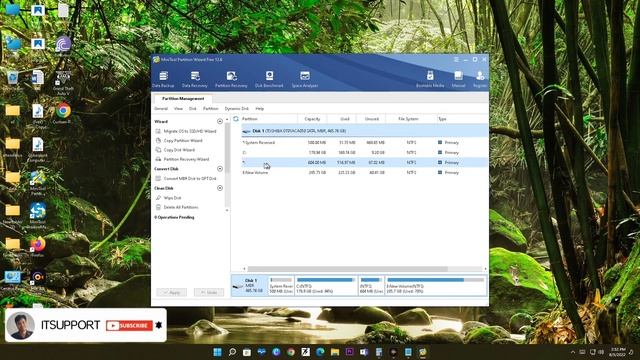Open the Partition Recovery tool in the top toolbar

click(231, 79)
